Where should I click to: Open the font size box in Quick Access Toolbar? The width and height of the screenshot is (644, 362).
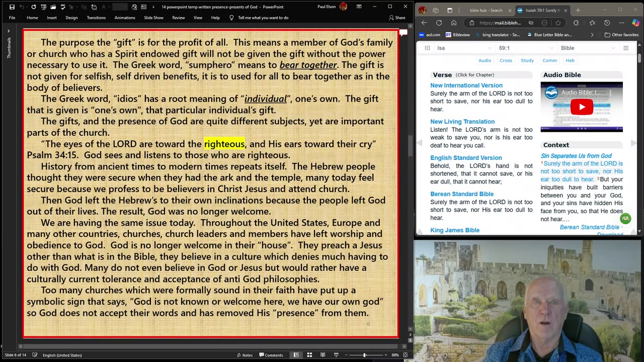coord(120,7)
